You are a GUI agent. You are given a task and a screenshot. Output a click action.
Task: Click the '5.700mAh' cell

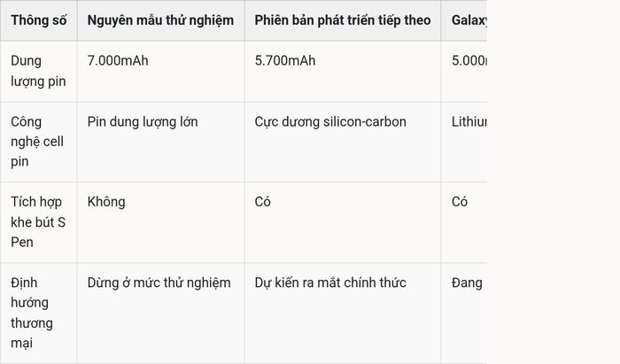tap(285, 61)
